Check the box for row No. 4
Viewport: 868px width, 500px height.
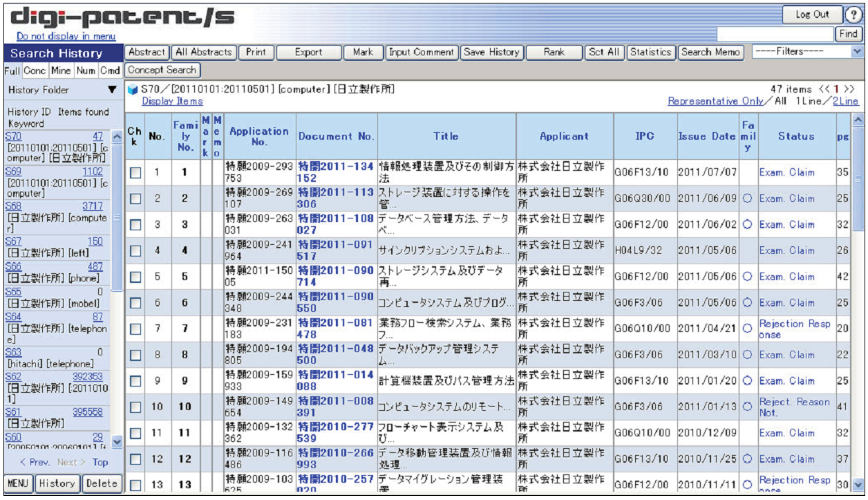135,251
